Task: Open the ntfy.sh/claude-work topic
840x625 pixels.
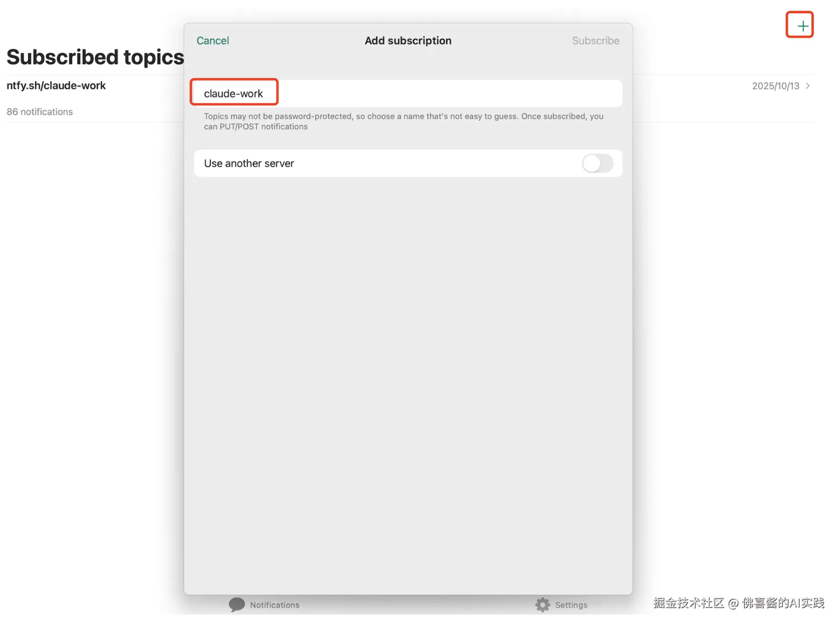Action: pyautogui.click(x=56, y=86)
